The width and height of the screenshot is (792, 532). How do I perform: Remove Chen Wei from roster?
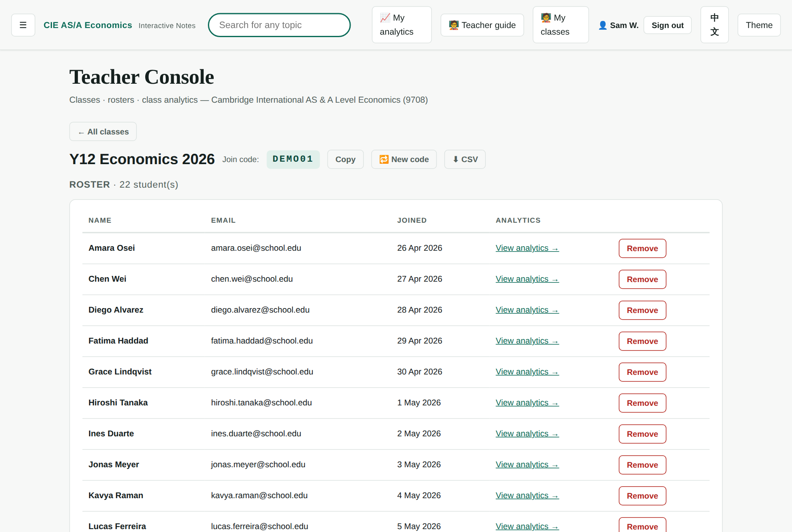tap(642, 279)
